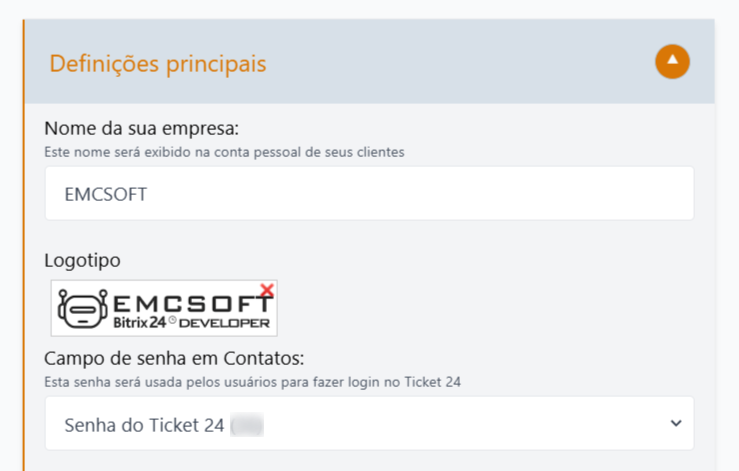
Task: Click the EMCSOFT text inside the input
Action: point(106,194)
